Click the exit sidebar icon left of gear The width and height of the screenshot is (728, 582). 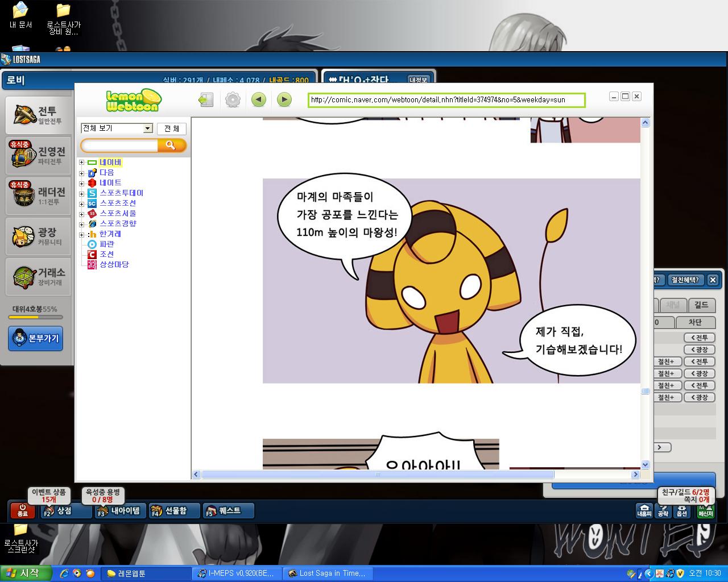[x=206, y=100]
